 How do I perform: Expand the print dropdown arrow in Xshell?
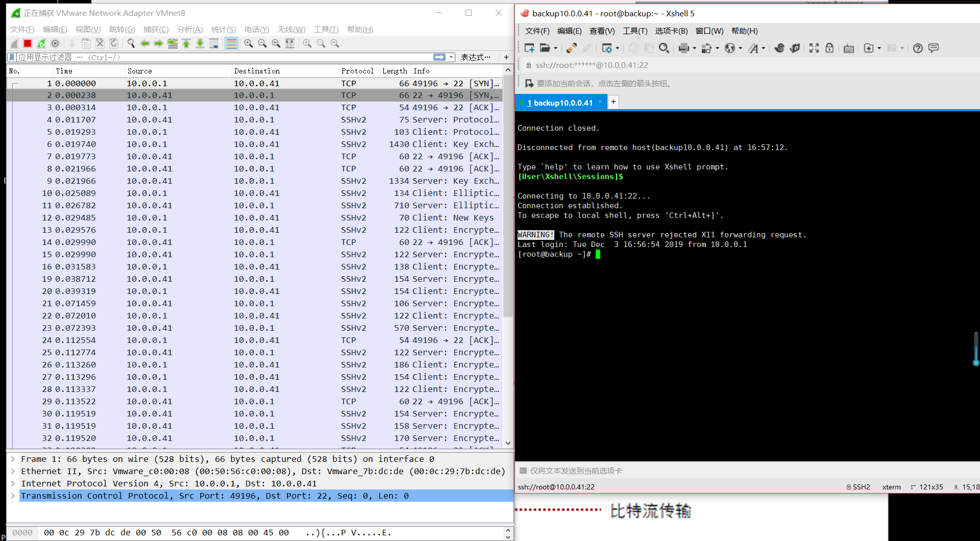[694, 48]
